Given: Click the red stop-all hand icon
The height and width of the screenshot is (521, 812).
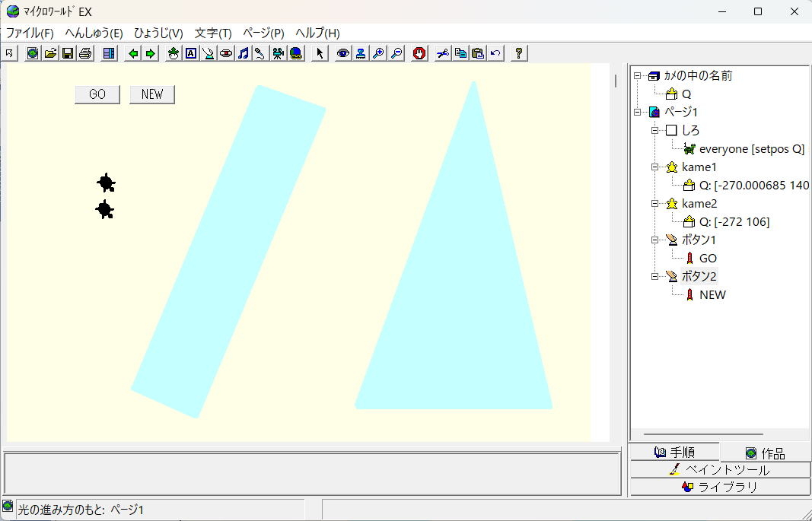Looking at the screenshot, I should coord(419,52).
